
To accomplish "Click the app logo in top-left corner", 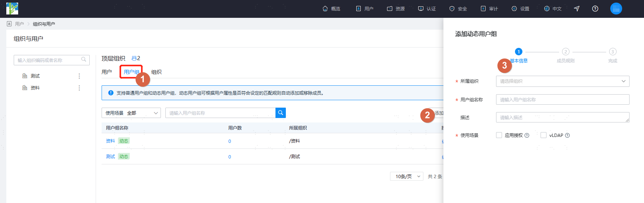I will point(12,9).
